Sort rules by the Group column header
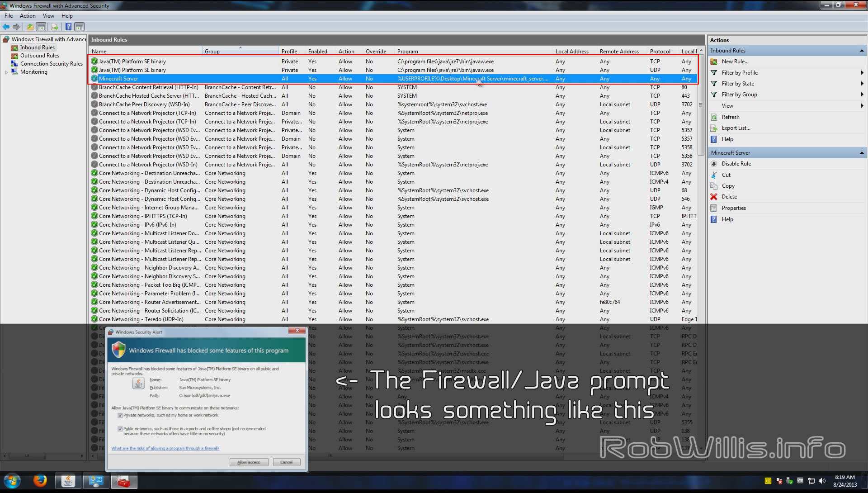This screenshot has width=868, height=493. coord(240,51)
